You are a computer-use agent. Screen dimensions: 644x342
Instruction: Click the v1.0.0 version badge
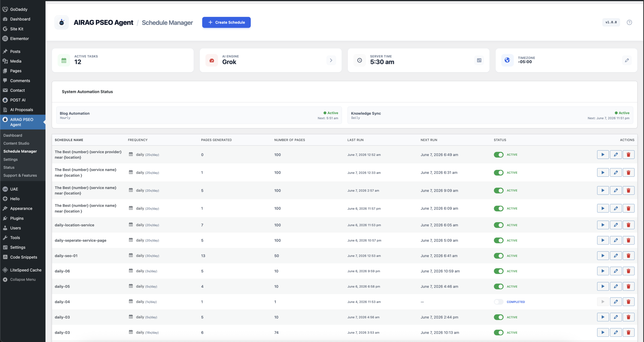tap(611, 22)
